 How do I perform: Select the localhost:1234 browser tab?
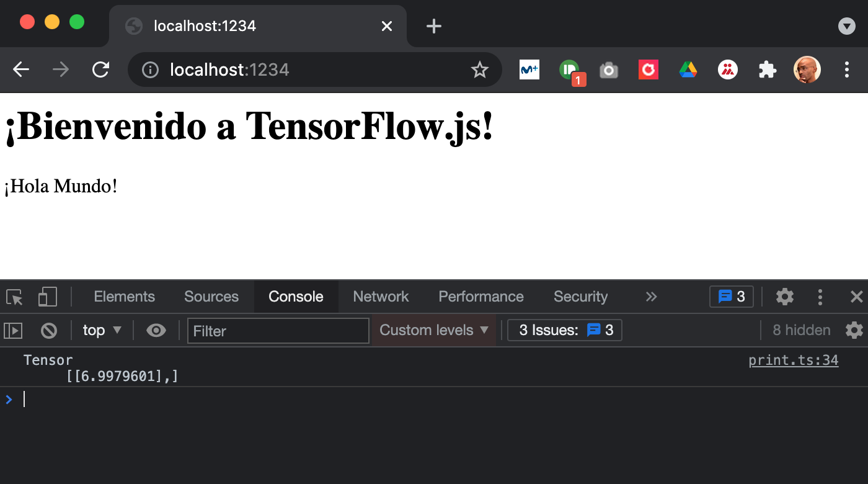(x=258, y=26)
